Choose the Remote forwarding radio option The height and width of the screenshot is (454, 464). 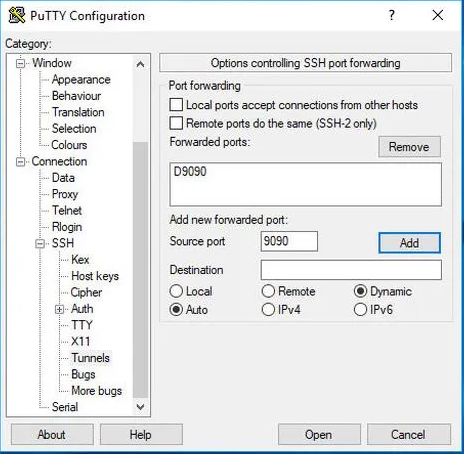[268, 291]
